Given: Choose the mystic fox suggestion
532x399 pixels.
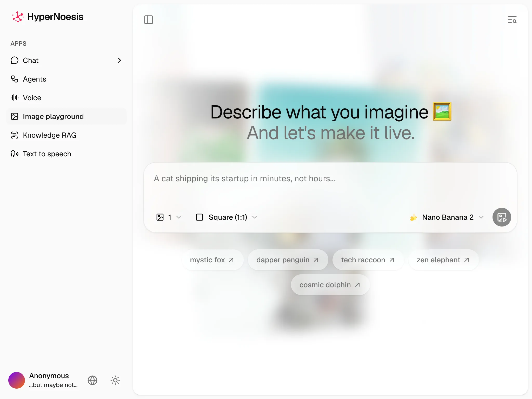Looking at the screenshot, I should click(212, 260).
